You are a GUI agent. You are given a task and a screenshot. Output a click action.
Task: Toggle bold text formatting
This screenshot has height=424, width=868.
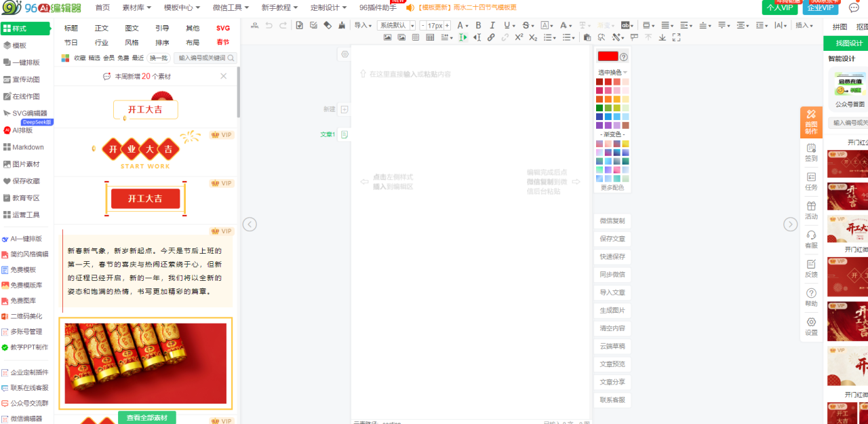(x=478, y=25)
